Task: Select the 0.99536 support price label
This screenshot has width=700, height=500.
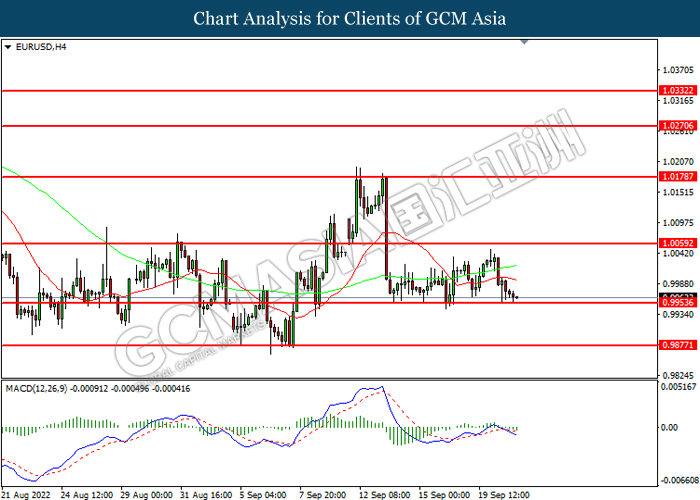Action: coord(678,303)
